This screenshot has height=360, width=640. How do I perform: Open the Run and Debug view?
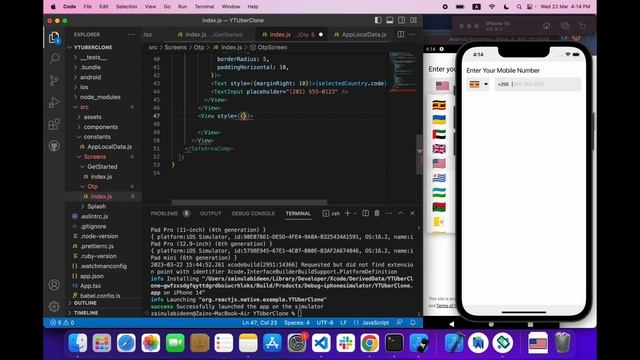54,102
